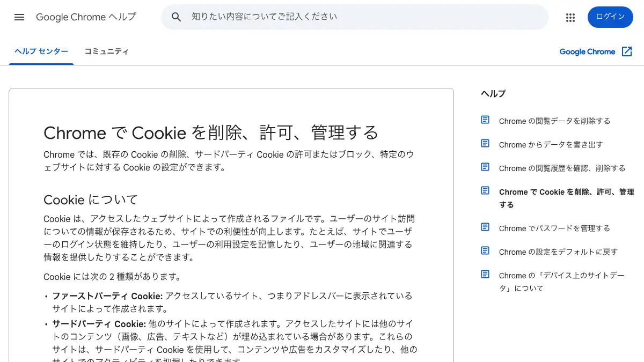
Task: Open link Chrome の閲覧データを削除する
Action: (554, 121)
